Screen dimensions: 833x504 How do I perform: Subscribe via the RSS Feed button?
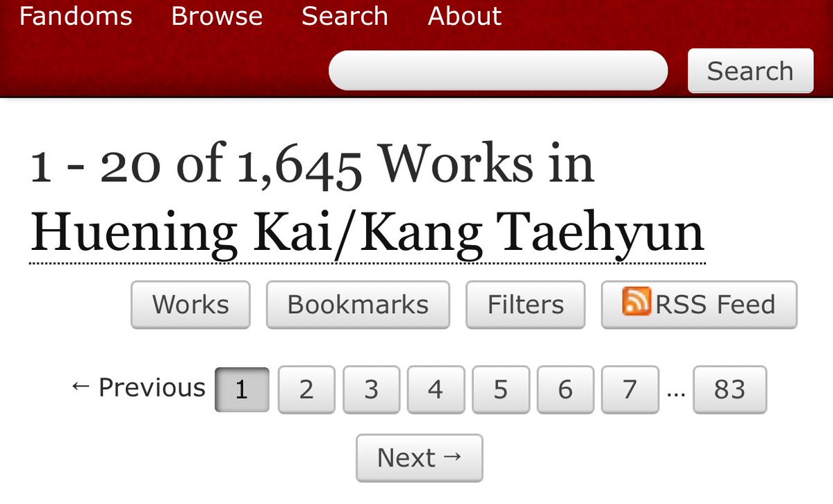tap(699, 305)
